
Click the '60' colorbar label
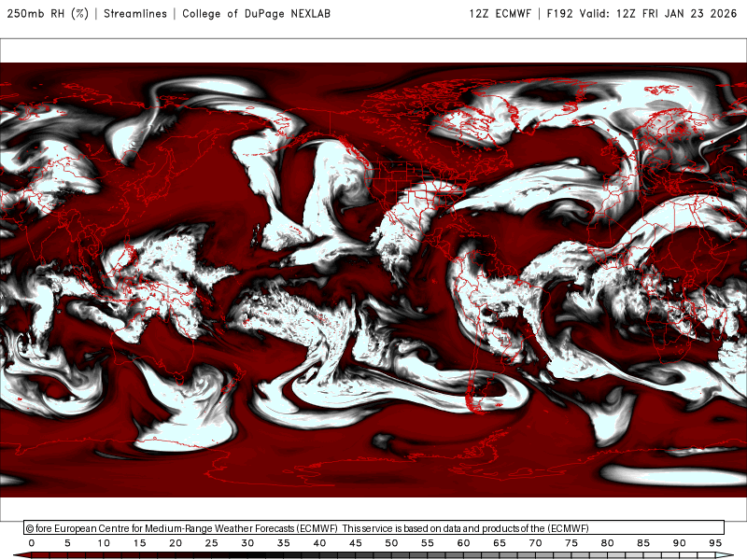463,543
